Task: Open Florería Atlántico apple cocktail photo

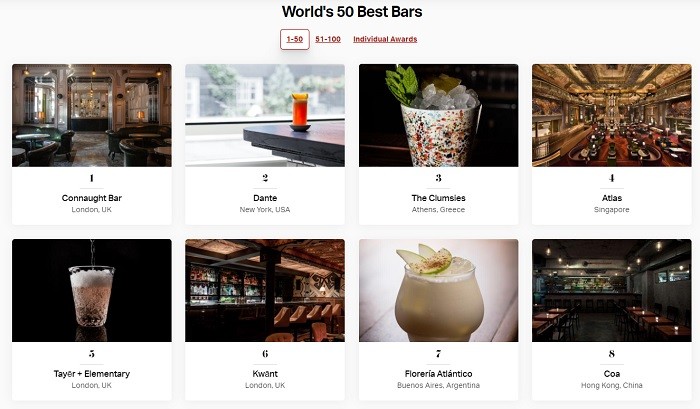Action: click(x=438, y=290)
